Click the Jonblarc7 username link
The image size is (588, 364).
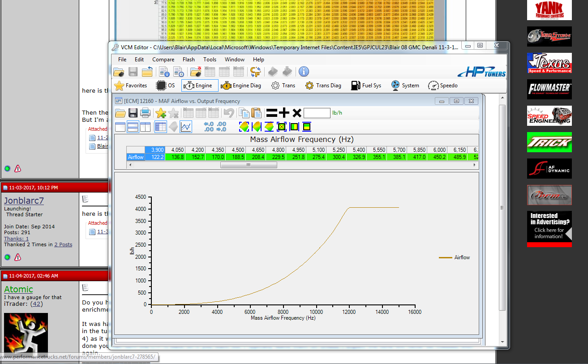click(24, 201)
